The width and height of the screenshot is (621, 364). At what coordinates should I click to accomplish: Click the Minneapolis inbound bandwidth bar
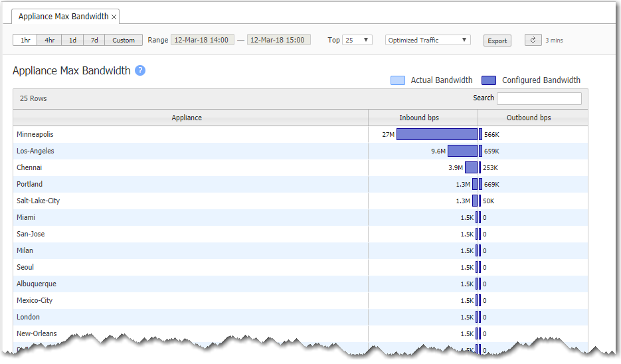(x=436, y=134)
